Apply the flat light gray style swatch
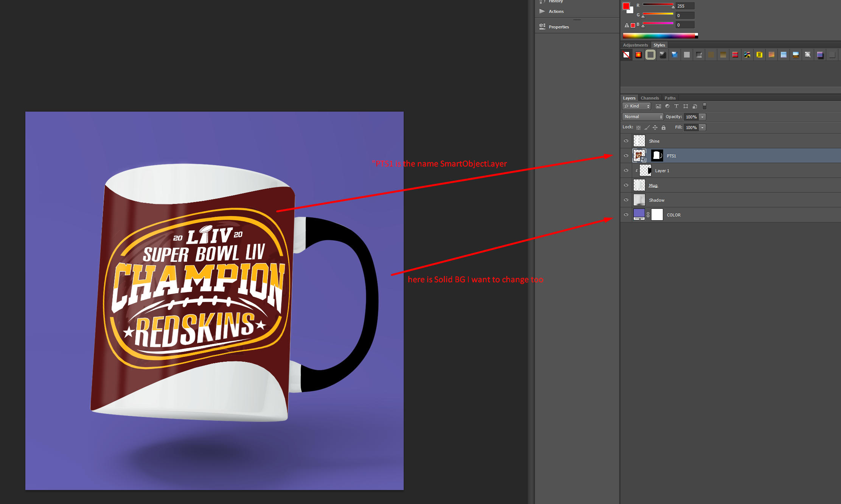This screenshot has width=841, height=504. point(687,55)
